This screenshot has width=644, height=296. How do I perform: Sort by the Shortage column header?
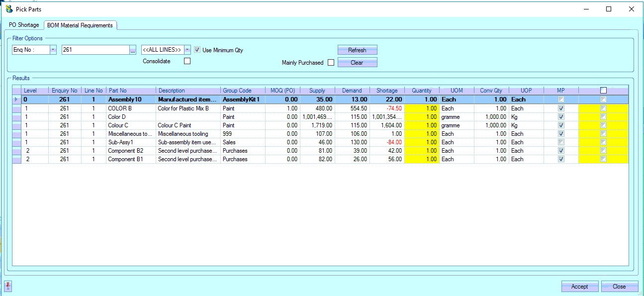click(x=387, y=91)
